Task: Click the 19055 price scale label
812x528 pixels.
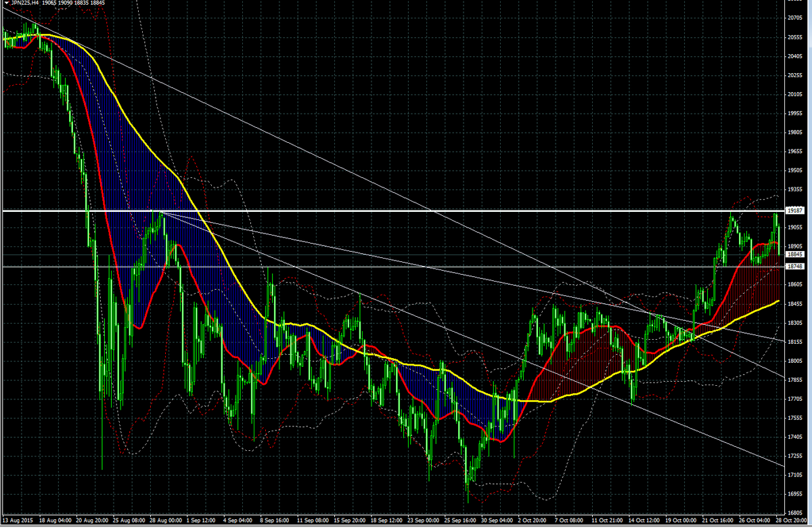Action: tap(795, 228)
